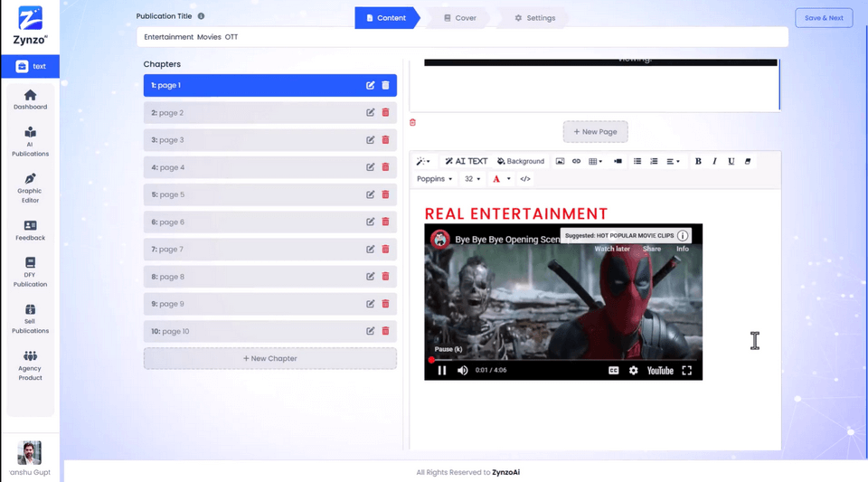Click the video progress bar
868x482 pixels.
pyautogui.click(x=563, y=360)
